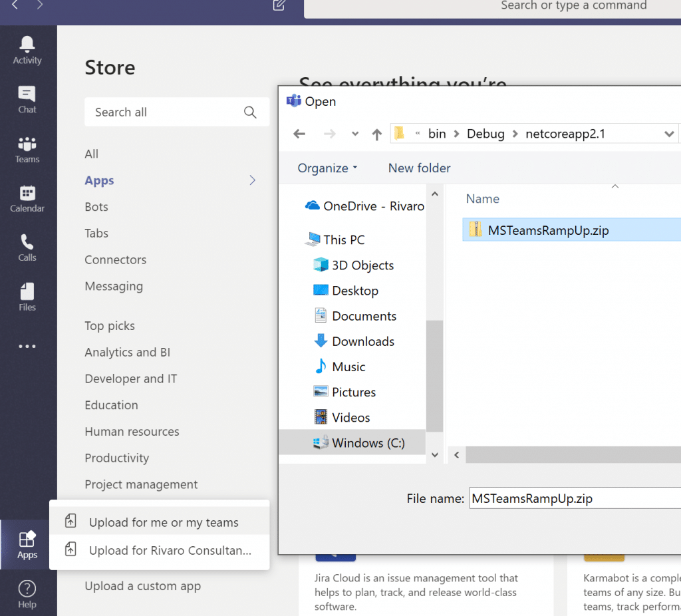Viewport: 681px width, 616px height.
Task: Expand the Apps category chevron
Action: [x=252, y=180]
